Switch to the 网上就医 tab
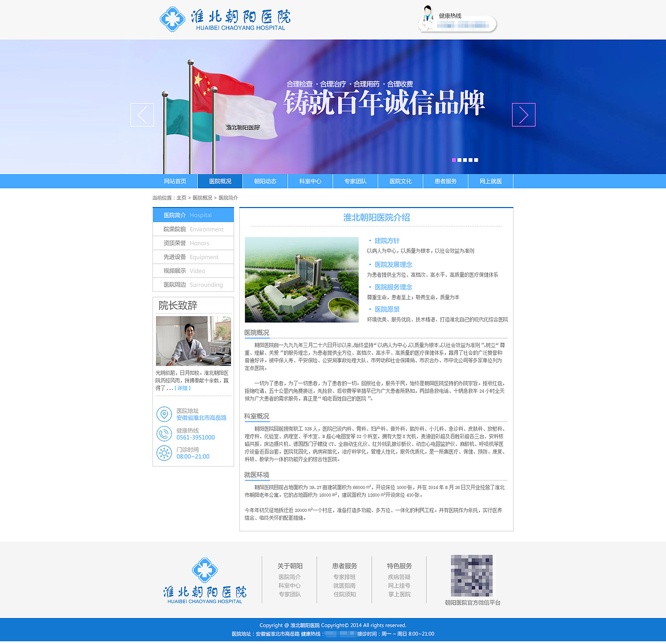The height and width of the screenshot is (644, 666). (x=490, y=181)
